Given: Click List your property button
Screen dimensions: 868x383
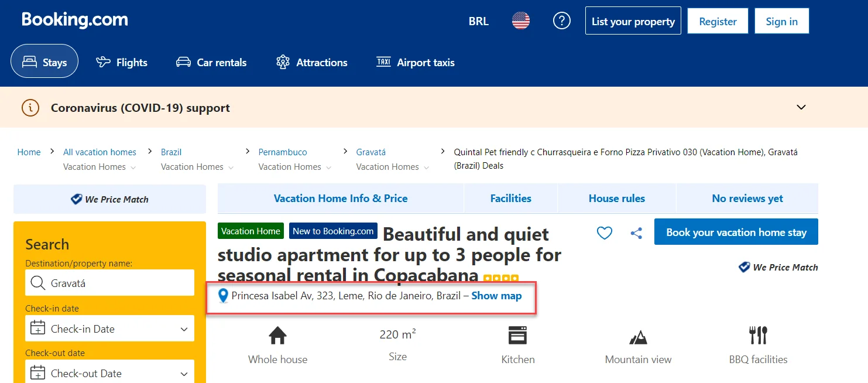Looking at the screenshot, I should 633,21.
